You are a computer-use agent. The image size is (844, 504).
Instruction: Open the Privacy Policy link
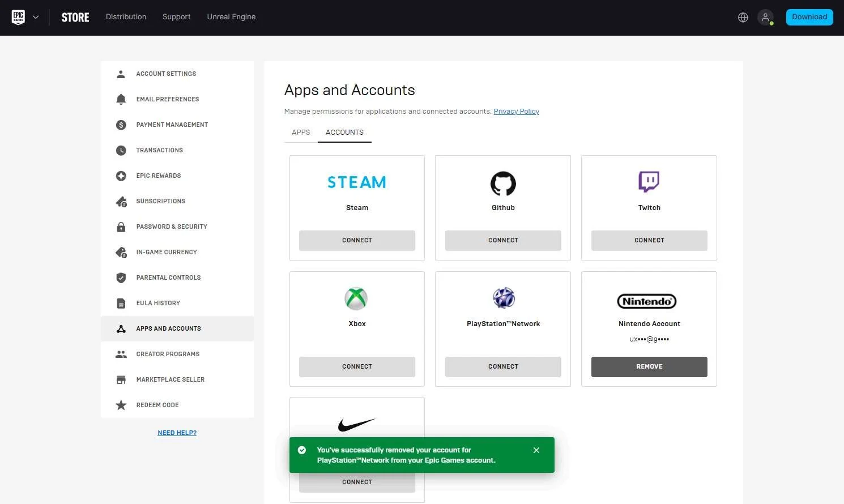[517, 112]
